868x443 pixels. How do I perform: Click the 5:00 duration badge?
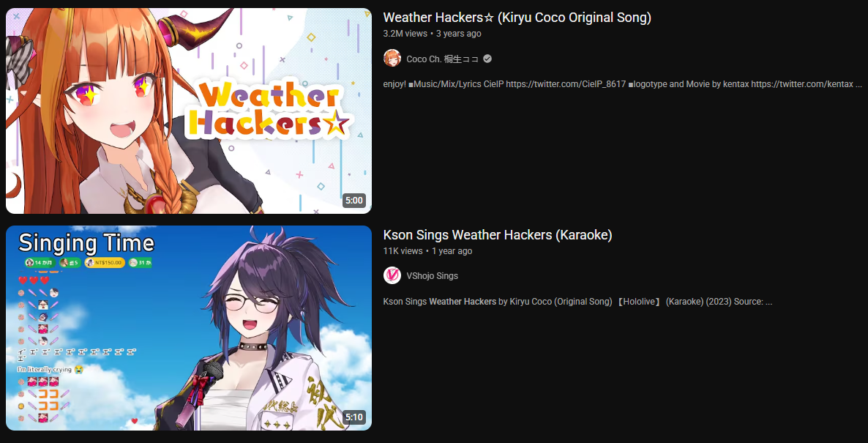coord(354,200)
